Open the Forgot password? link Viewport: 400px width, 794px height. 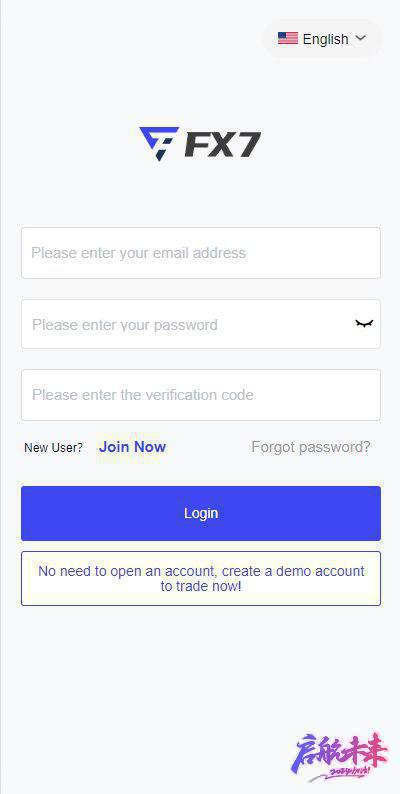click(x=311, y=447)
